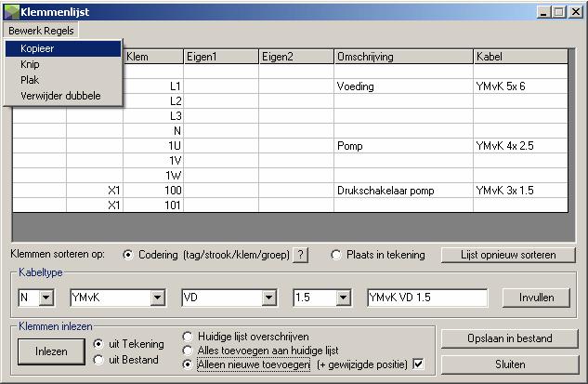The width and height of the screenshot is (588, 384).
Task: Select the YMvK 5x 6 cable cell
Action: (521, 86)
